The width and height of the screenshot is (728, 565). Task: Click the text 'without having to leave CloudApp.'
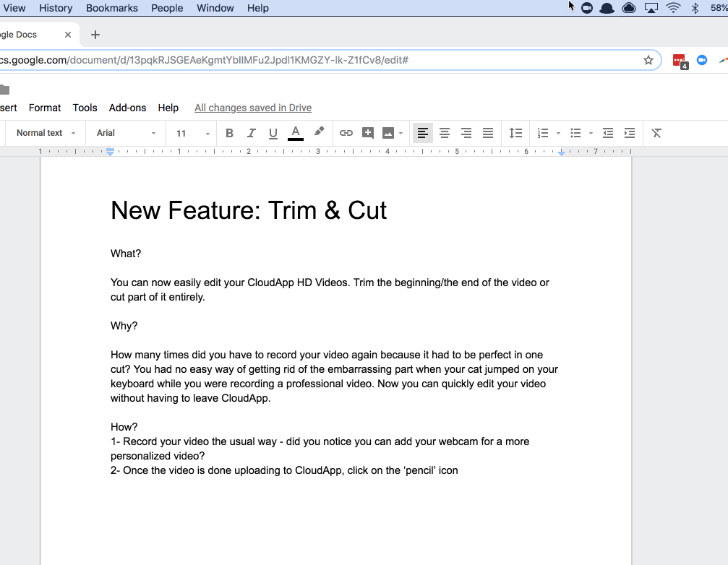[190, 399]
